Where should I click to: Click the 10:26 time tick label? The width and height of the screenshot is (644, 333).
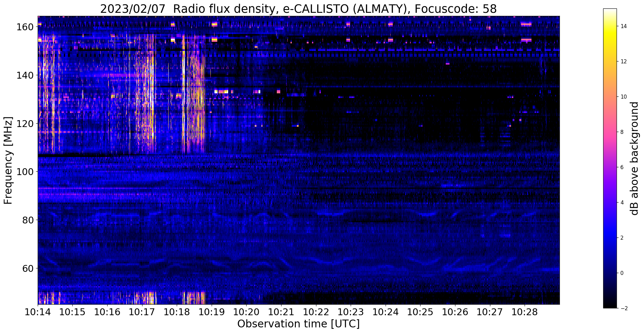tap(455, 312)
